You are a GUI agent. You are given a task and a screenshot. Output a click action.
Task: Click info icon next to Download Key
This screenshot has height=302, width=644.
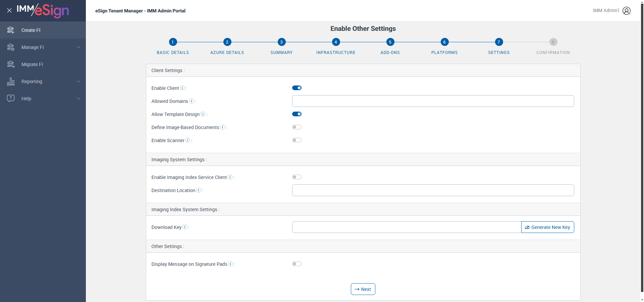coord(184,227)
